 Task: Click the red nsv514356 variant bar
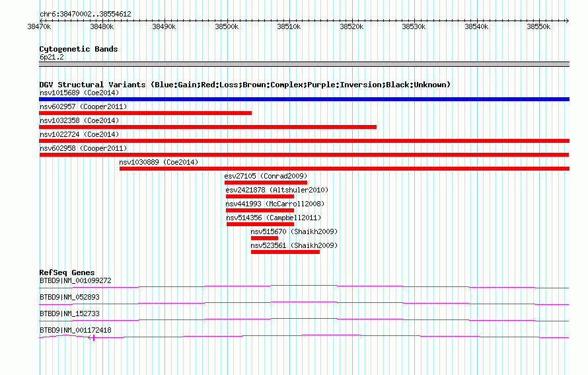coord(260,224)
